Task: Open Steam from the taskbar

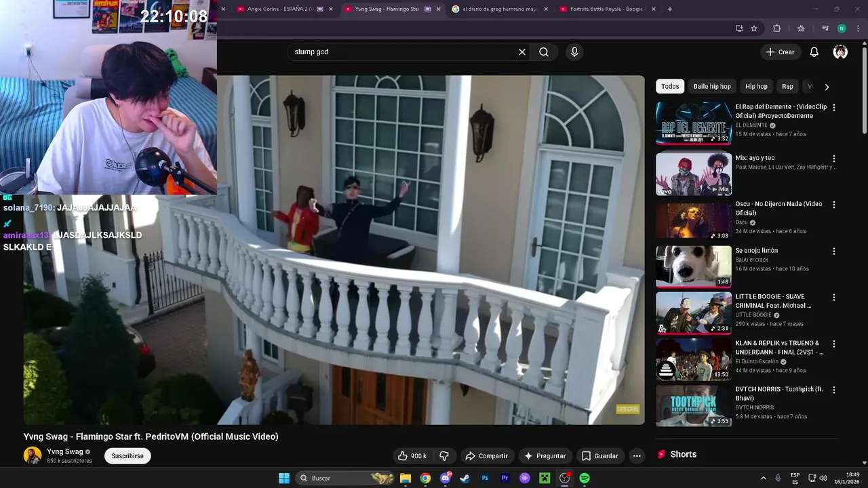Action: 465,478
